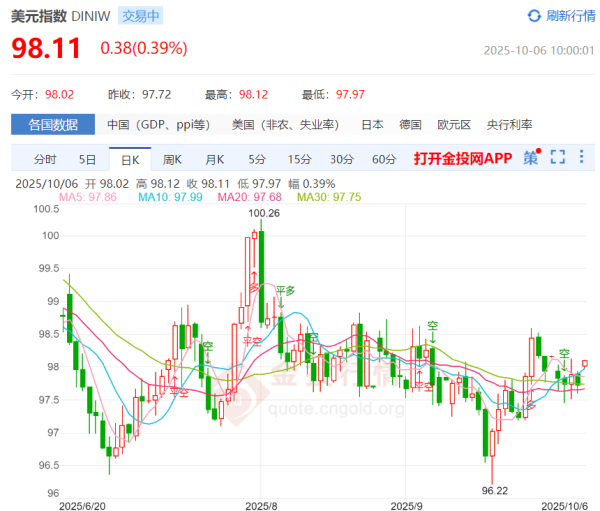Open the three-dot more options menu
The height and width of the screenshot is (511, 600).
point(582,157)
